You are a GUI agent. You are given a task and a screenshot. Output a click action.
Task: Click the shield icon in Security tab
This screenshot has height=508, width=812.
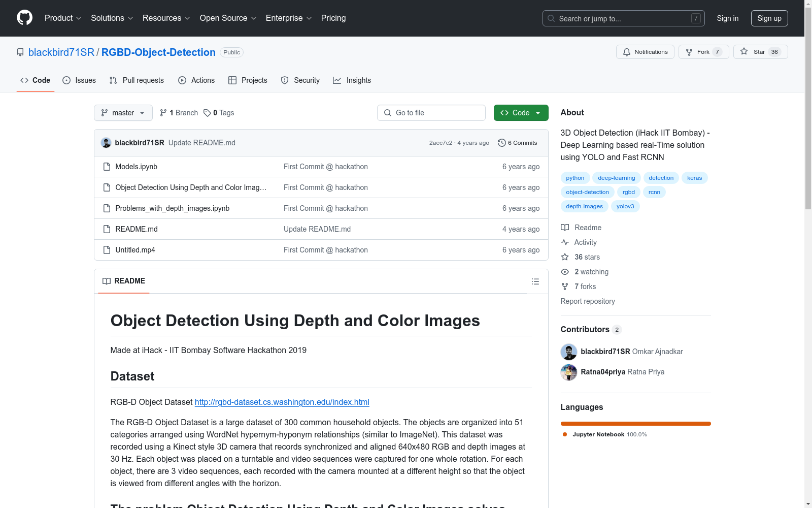click(x=285, y=80)
